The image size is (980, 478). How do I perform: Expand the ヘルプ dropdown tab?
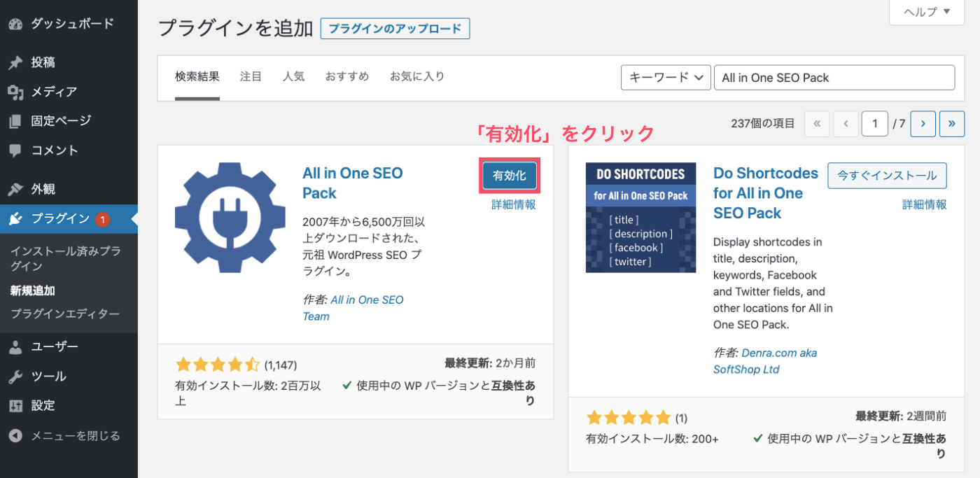(927, 12)
